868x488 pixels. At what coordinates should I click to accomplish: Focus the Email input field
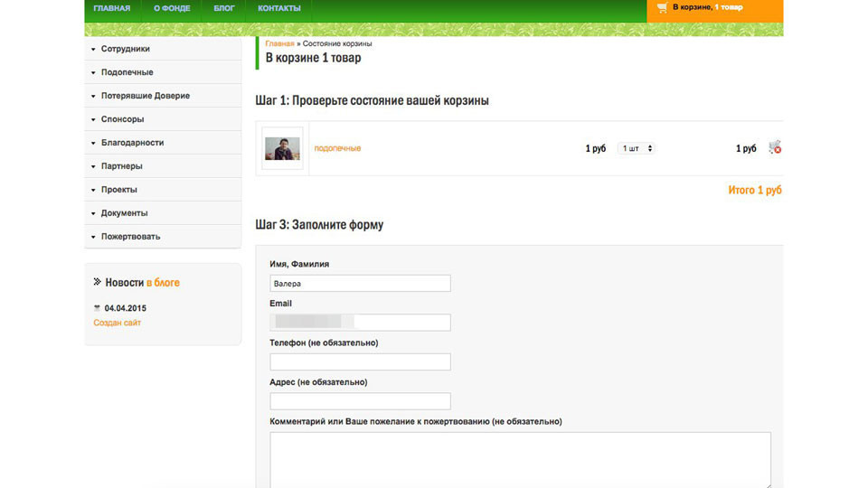click(x=361, y=323)
